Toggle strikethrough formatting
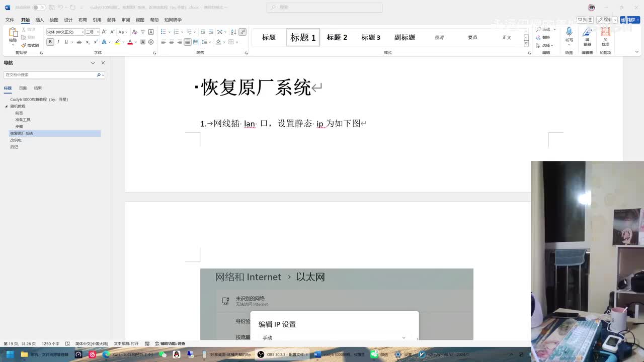The image size is (644, 362). point(79,42)
